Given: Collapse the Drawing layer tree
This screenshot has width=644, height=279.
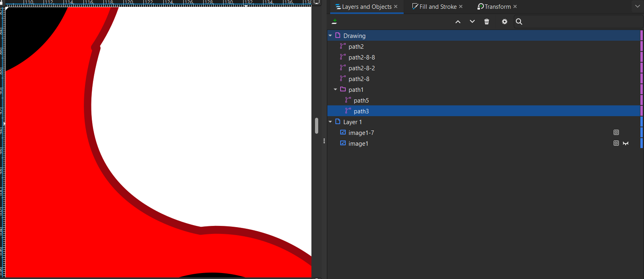Looking at the screenshot, I should pyautogui.click(x=330, y=36).
